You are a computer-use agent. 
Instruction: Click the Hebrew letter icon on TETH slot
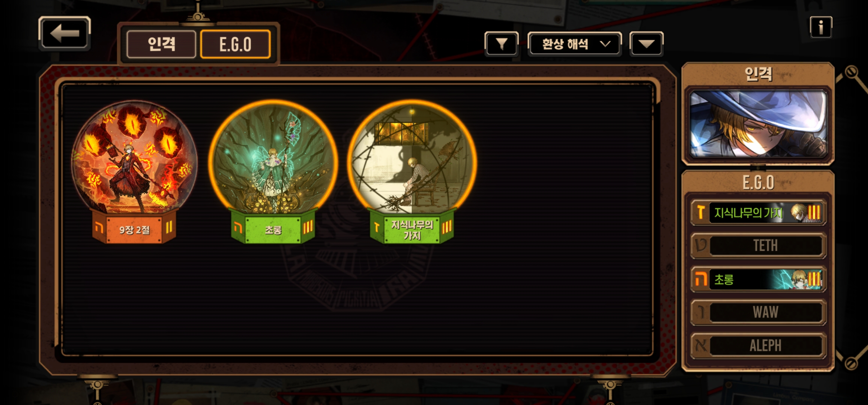click(701, 246)
